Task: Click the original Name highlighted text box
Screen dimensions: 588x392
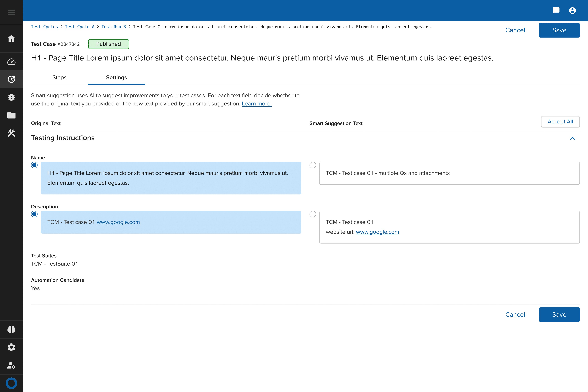Action: click(x=171, y=178)
